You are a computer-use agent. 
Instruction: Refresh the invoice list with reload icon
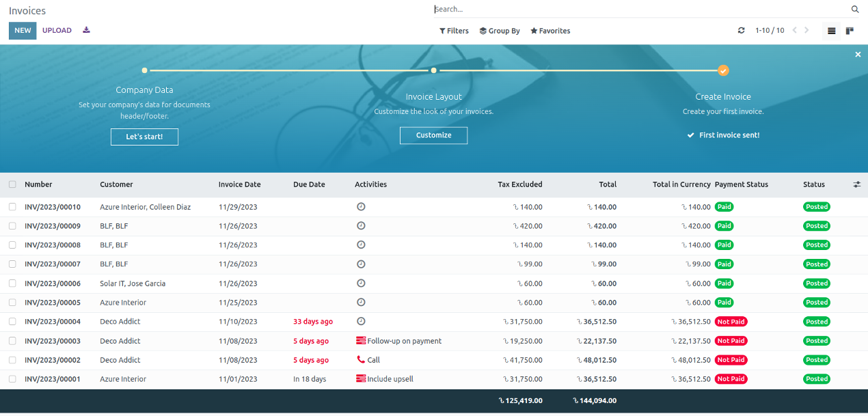click(741, 31)
